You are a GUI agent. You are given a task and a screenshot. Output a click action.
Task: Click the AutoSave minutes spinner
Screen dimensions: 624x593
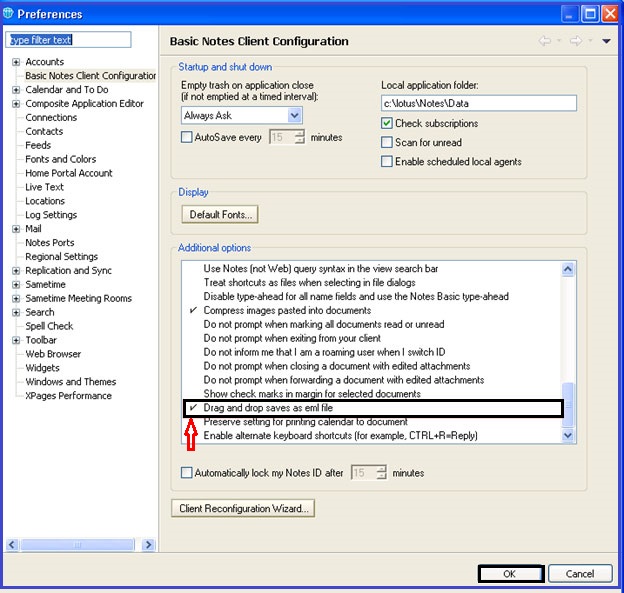287,137
